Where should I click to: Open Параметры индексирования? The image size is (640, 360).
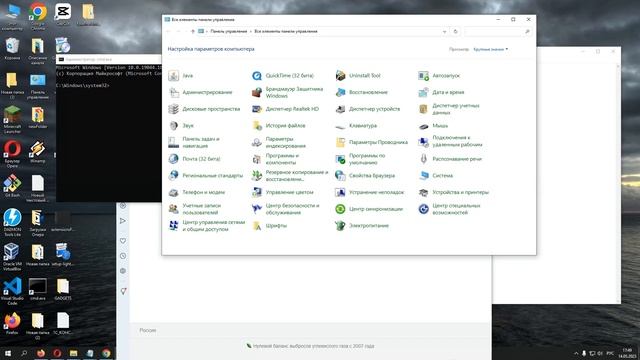click(279, 142)
